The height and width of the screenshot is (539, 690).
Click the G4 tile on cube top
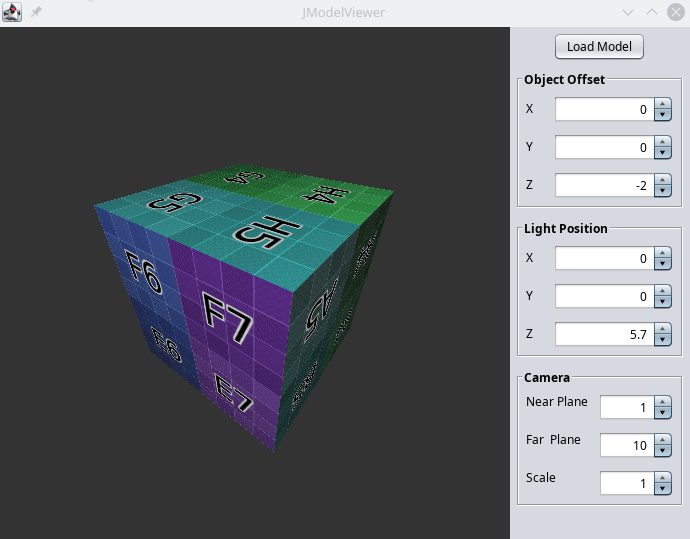click(x=245, y=177)
